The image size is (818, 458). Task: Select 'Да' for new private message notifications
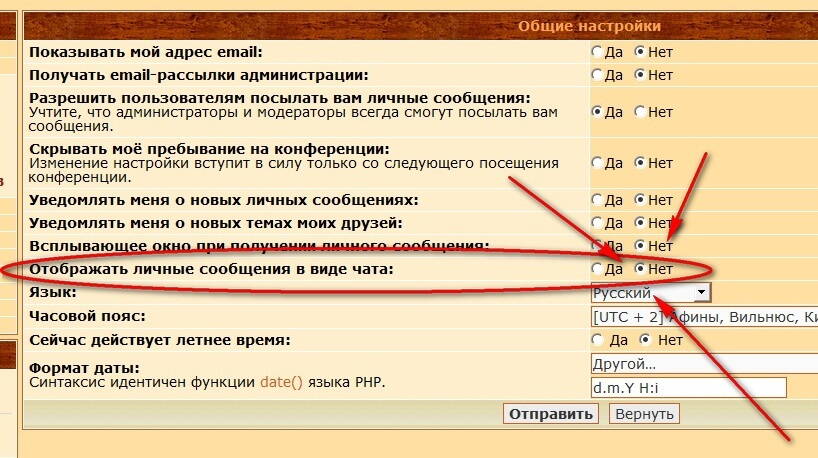pos(597,200)
